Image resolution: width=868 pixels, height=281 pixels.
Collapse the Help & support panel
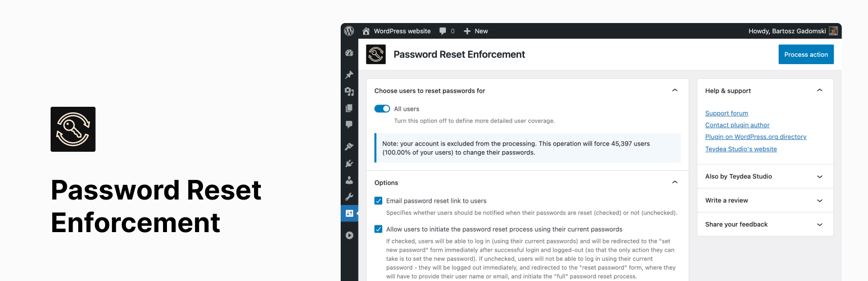pos(819,90)
